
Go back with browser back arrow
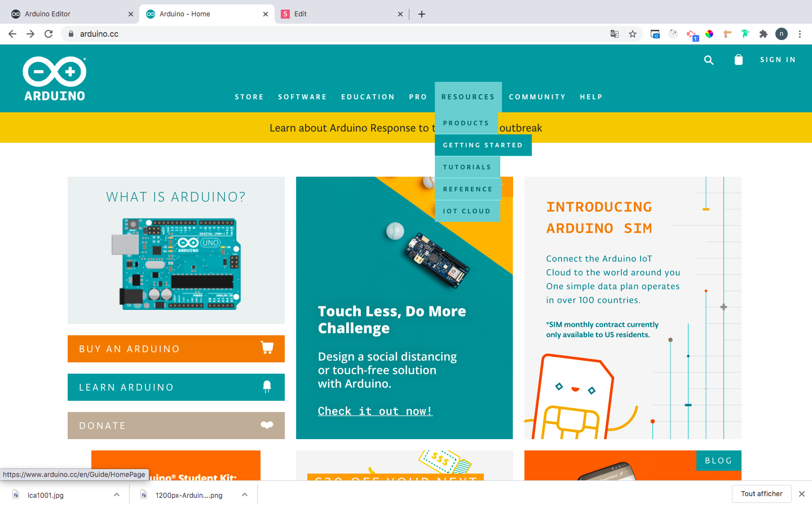tap(12, 34)
